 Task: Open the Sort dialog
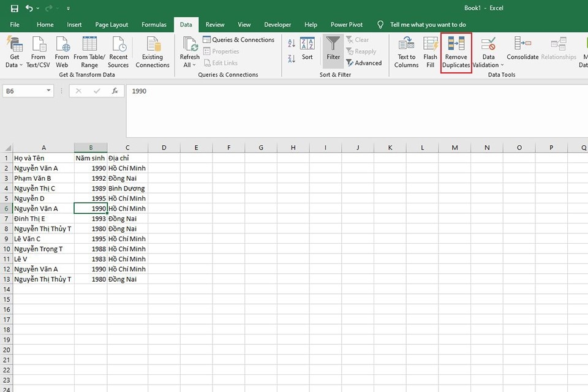click(307, 49)
